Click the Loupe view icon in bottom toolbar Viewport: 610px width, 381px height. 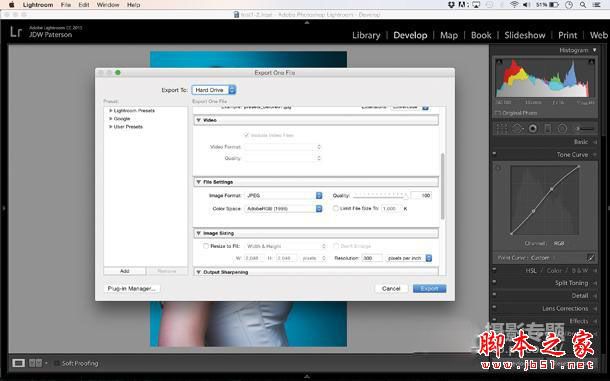(x=18, y=363)
